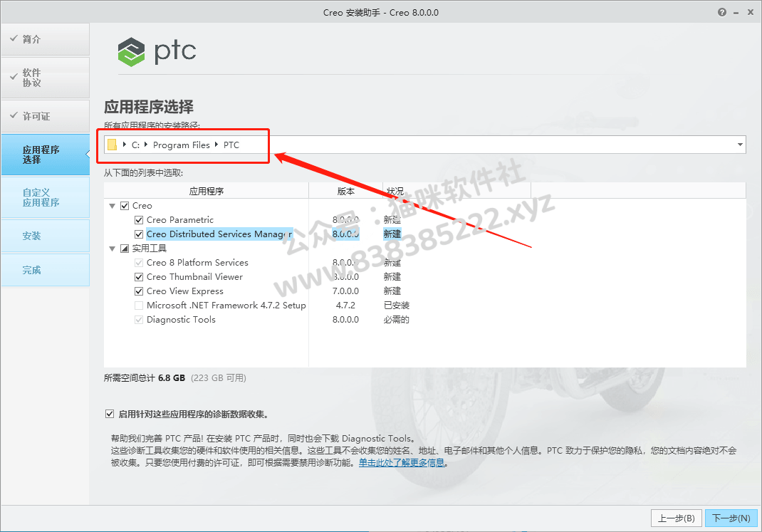Click PTC path segment
Image resolution: width=762 pixels, height=532 pixels.
[231, 145]
